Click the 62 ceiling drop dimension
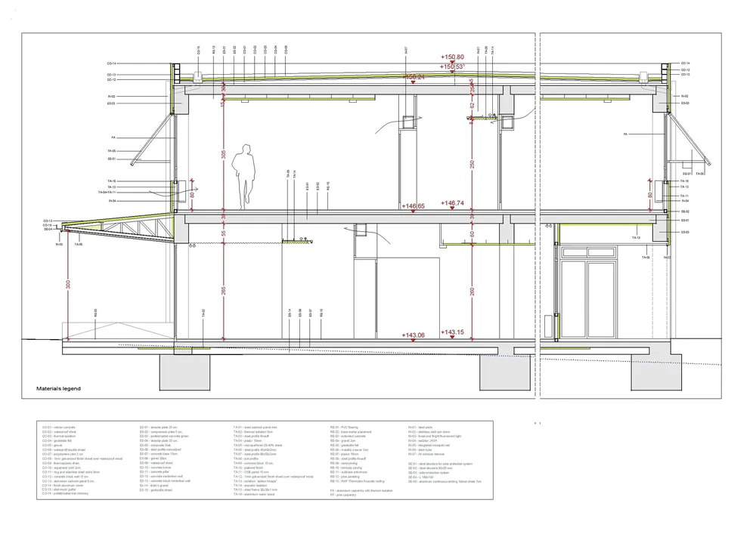This screenshot has height=534, width=756. pos(472,104)
